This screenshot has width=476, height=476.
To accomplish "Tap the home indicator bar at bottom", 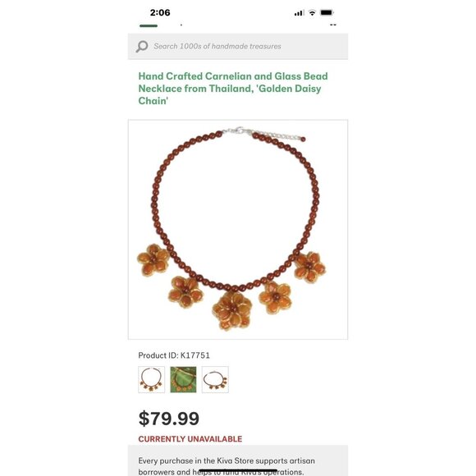I will point(238,471).
